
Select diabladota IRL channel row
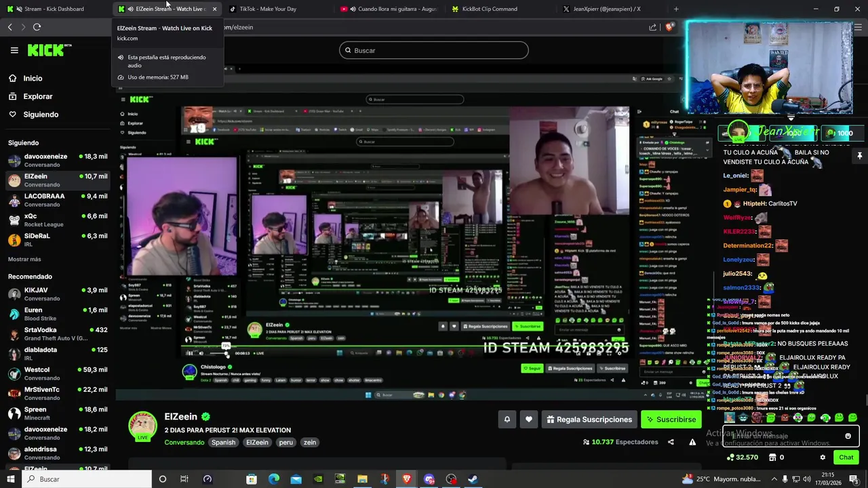[x=57, y=354]
